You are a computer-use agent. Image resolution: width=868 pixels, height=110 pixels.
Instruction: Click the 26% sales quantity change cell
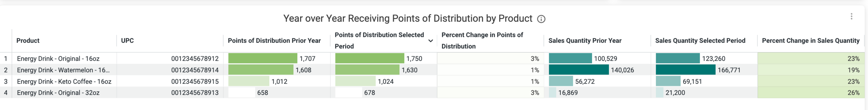[811, 92]
